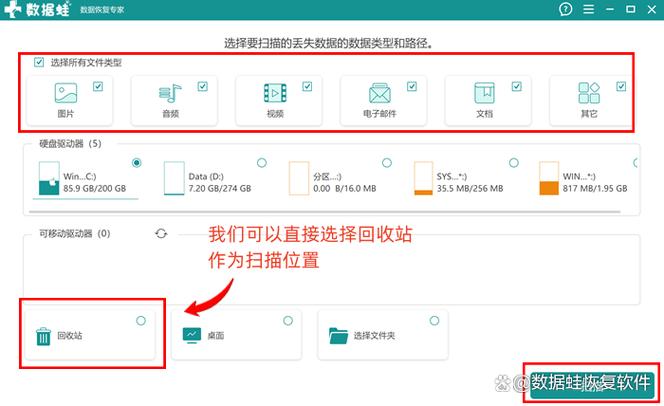Select the 其它 other types icon
This screenshot has height=406, width=664.
tap(589, 93)
